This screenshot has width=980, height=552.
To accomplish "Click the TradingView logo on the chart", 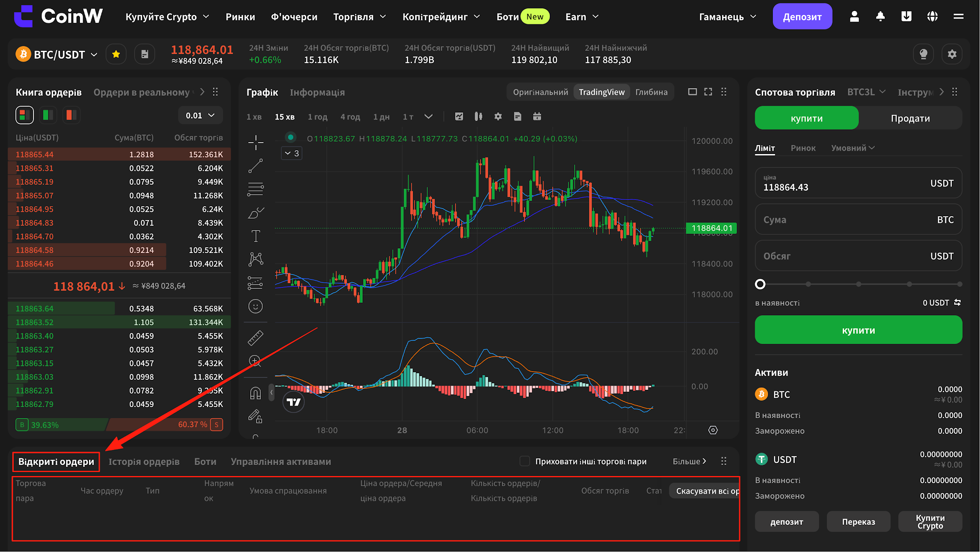I will tap(294, 402).
